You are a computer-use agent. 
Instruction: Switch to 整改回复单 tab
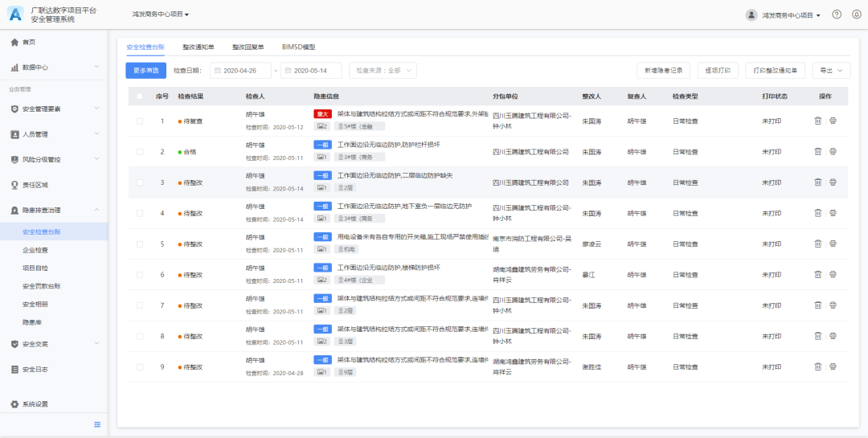click(x=248, y=47)
